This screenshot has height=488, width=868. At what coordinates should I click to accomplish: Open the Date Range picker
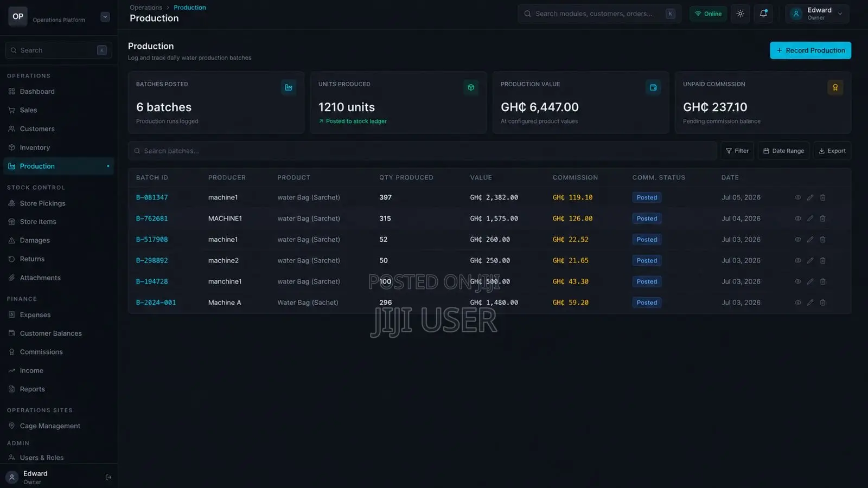pyautogui.click(x=783, y=151)
